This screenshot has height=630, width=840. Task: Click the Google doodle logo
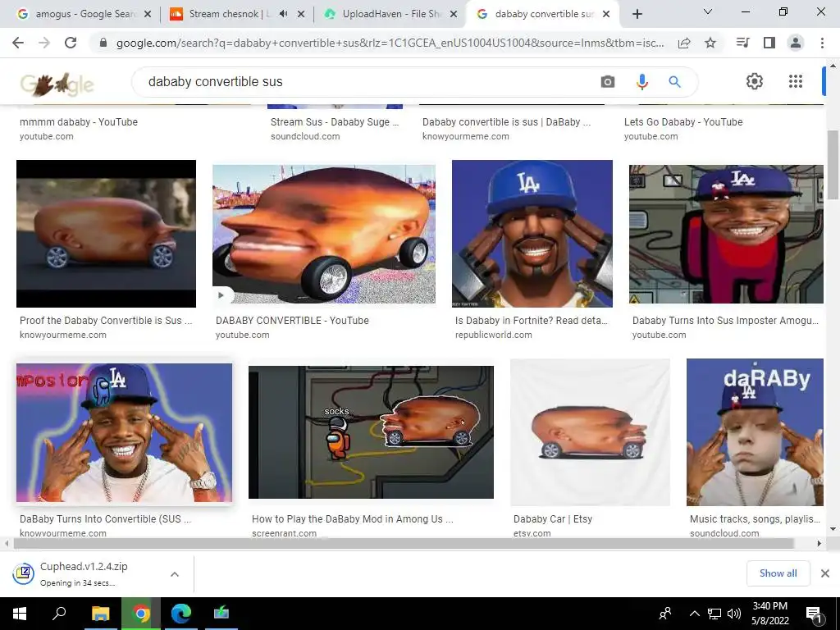tap(57, 84)
